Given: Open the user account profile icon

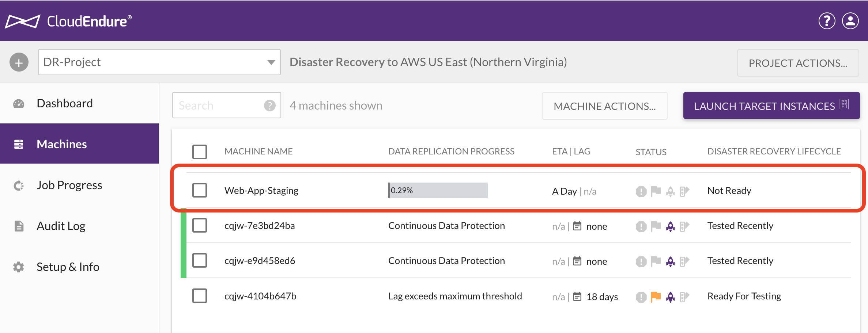Looking at the screenshot, I should 850,21.
